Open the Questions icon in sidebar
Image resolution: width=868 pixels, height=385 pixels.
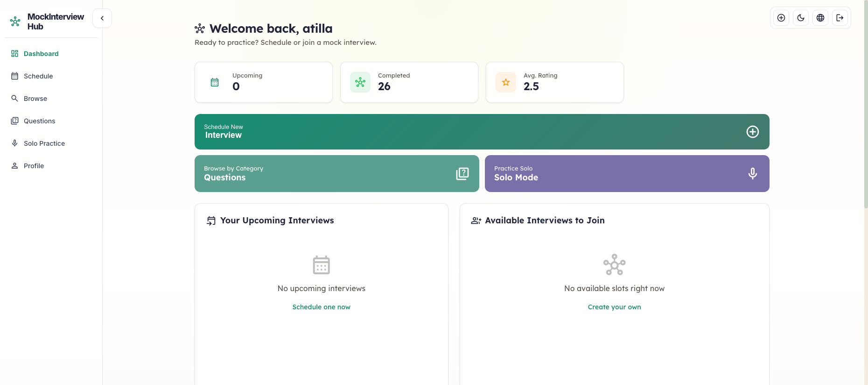15,121
